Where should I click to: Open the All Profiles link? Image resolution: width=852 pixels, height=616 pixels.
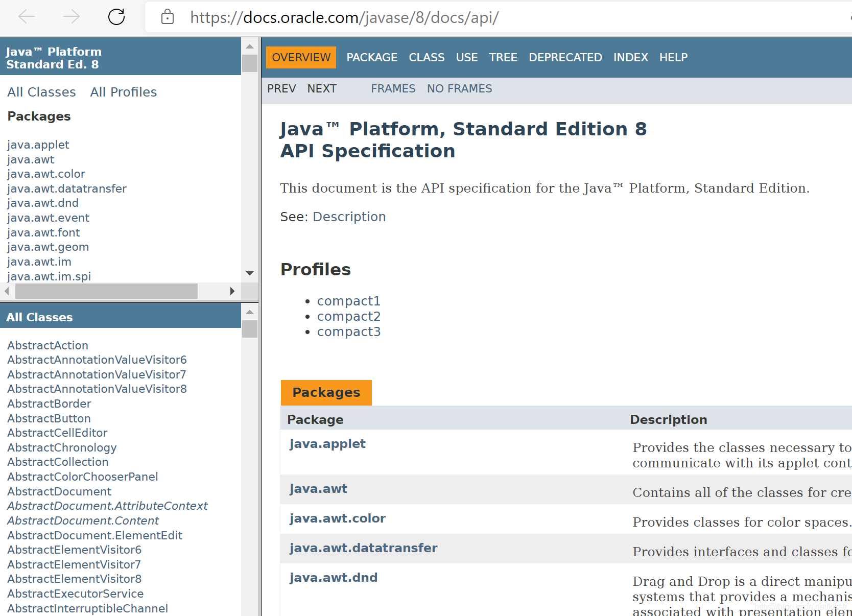(x=124, y=92)
